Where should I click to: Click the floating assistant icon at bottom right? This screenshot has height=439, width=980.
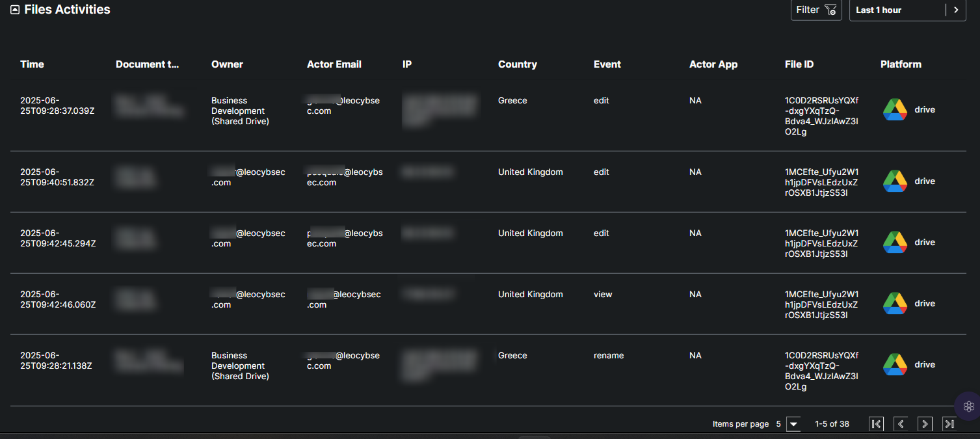(968, 406)
